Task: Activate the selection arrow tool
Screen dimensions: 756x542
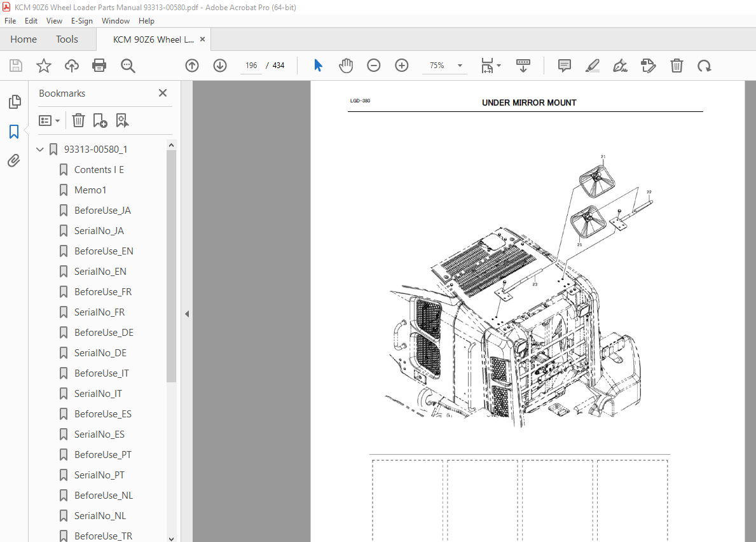Action: click(318, 65)
